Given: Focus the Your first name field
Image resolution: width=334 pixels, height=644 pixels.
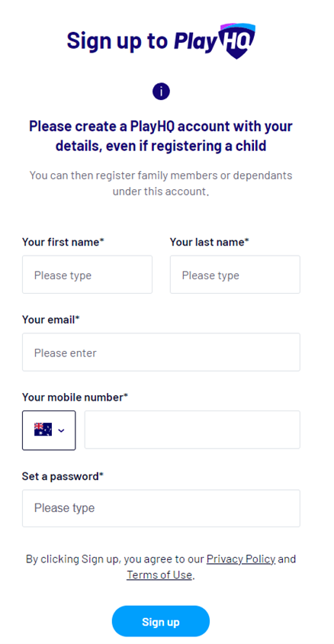Looking at the screenshot, I should click(88, 275).
